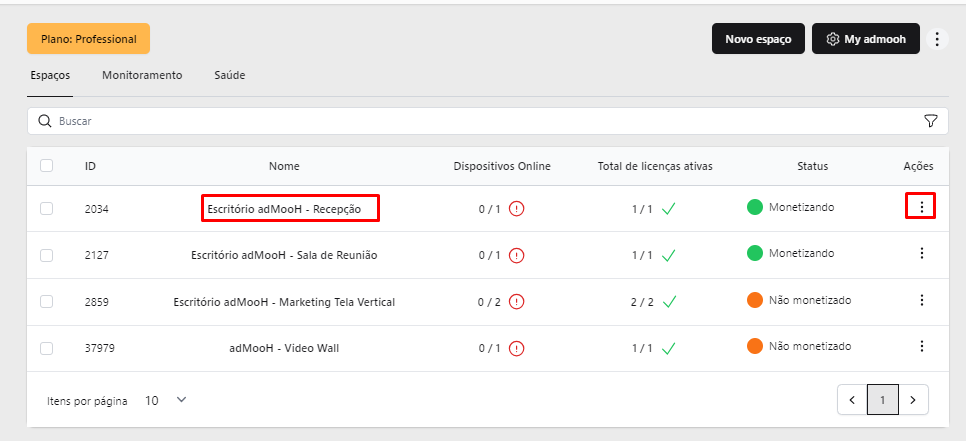The width and height of the screenshot is (966, 441).
Task: Sort by the Nome column header
Action: pyautogui.click(x=284, y=166)
